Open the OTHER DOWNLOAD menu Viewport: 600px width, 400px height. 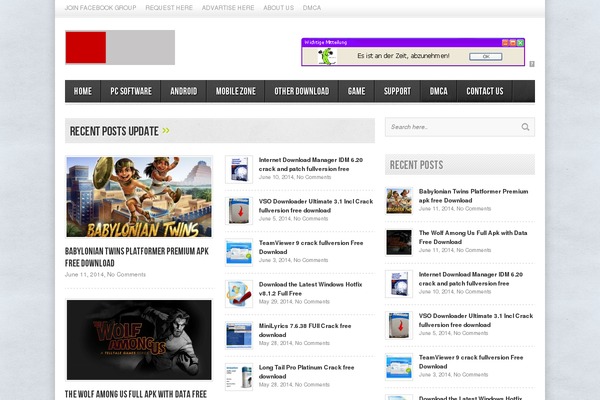pyautogui.click(x=302, y=91)
